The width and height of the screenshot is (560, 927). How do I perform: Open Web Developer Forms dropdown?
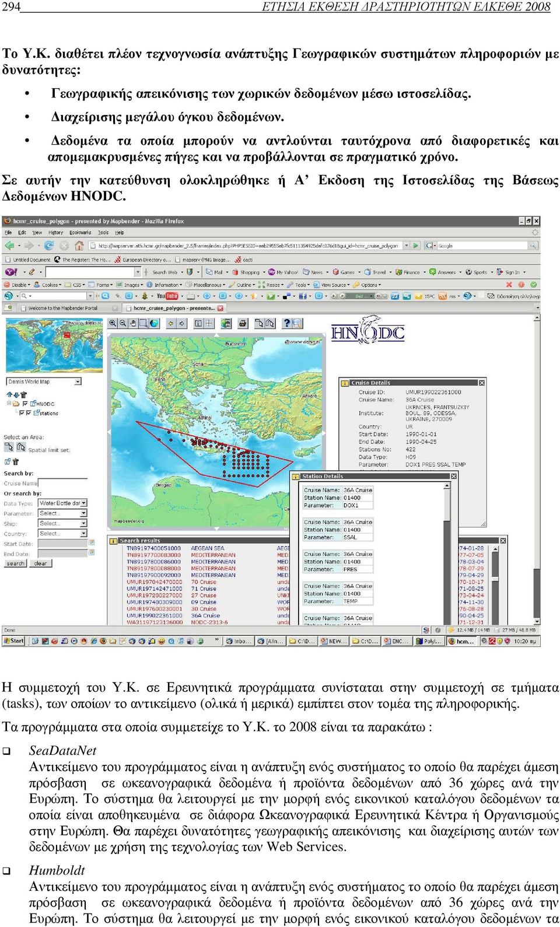(101, 285)
